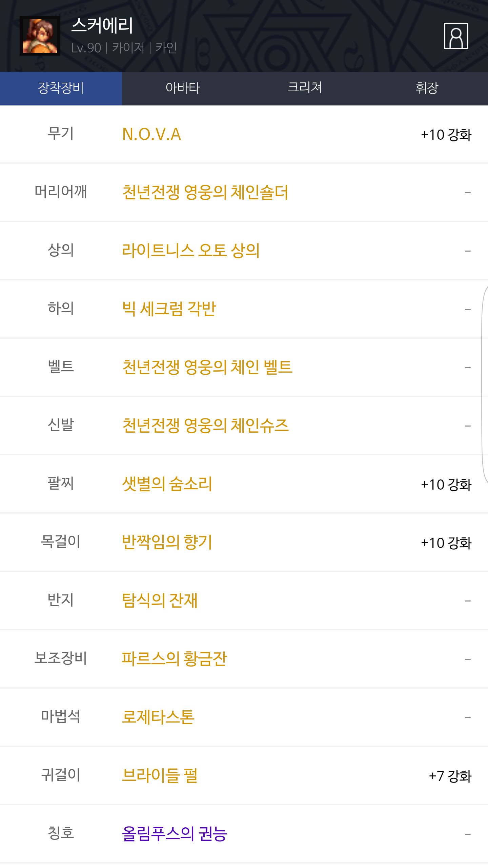Open the 로제타스톤 magic stone item
Viewport: 488px width, 868px height.
[158, 717]
